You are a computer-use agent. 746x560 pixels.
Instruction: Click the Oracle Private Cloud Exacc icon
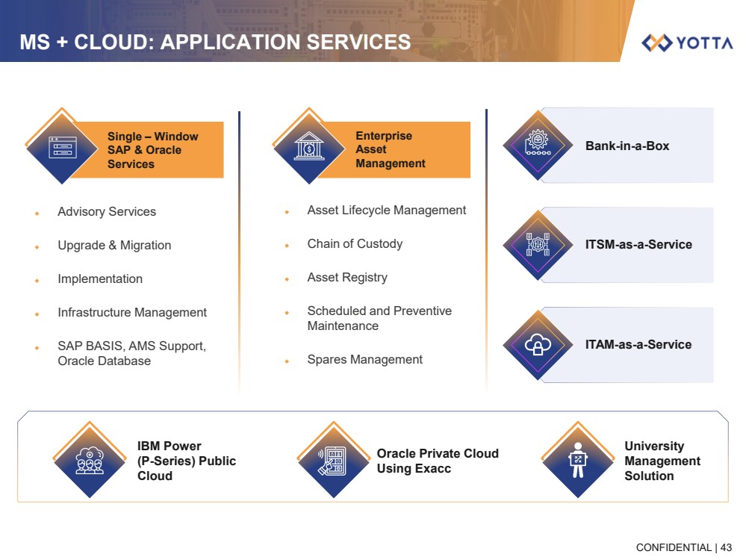pos(334,461)
